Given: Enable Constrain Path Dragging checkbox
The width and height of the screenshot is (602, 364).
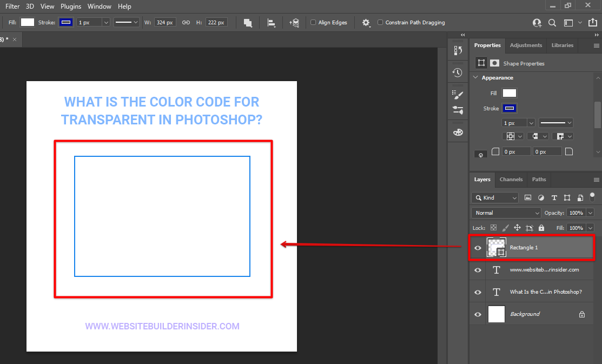Looking at the screenshot, I should [x=380, y=23].
